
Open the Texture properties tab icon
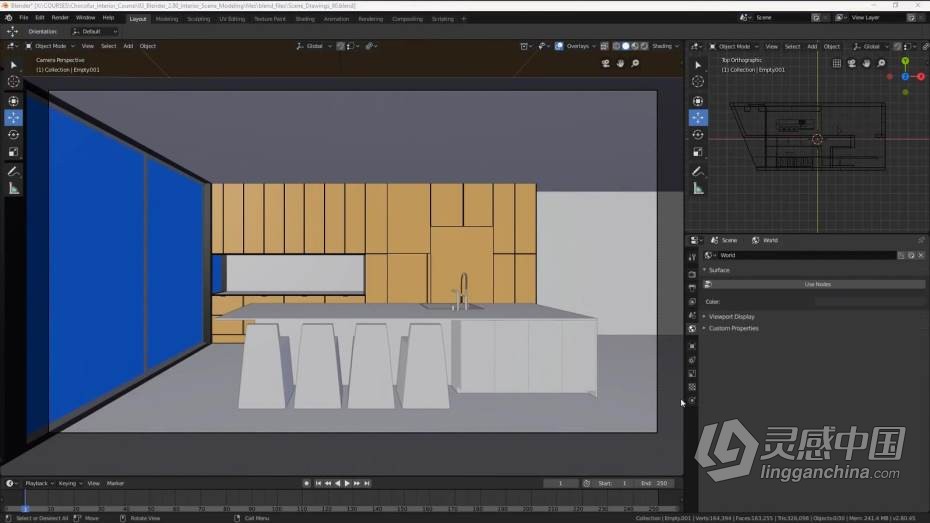692,387
